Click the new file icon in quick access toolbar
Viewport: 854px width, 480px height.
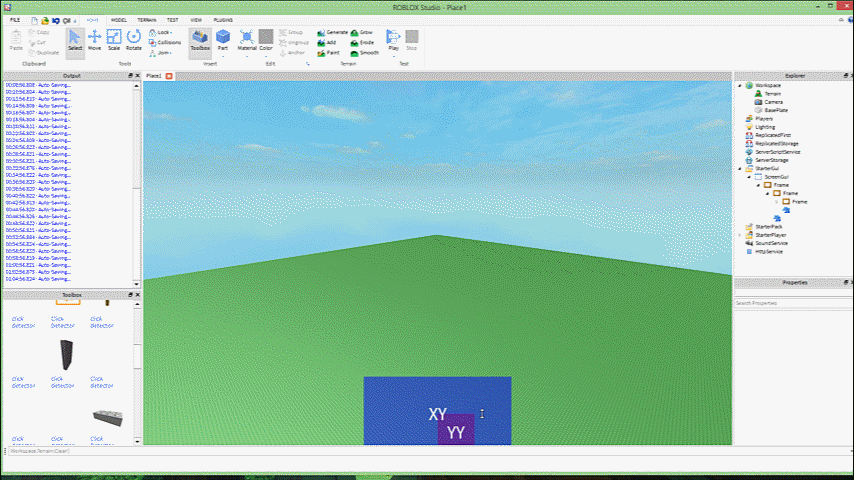[x=34, y=20]
